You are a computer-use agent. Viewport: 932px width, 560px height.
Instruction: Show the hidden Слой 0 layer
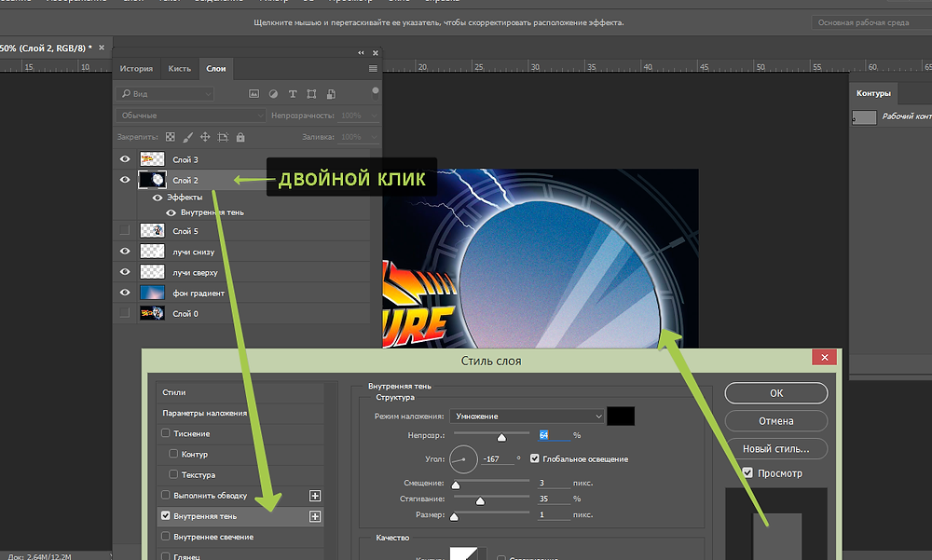(125, 313)
